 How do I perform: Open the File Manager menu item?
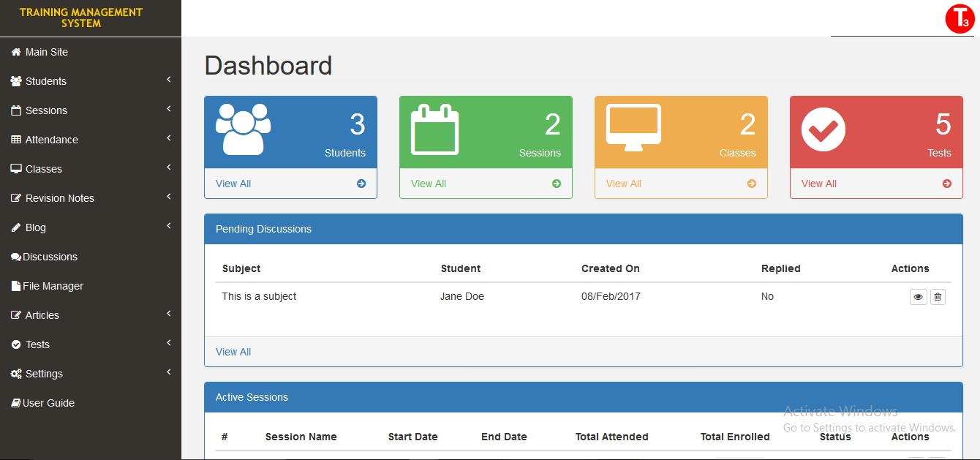coord(91,286)
